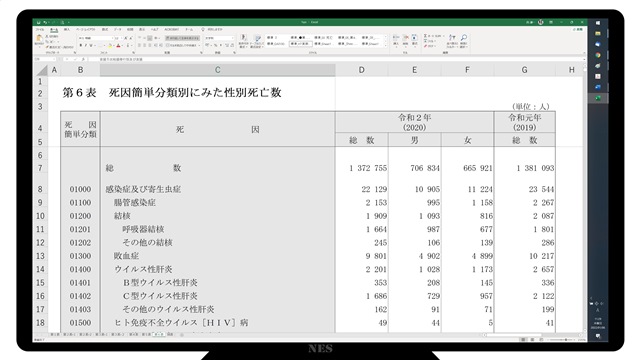
Task: Click the Paste clipboard icon
Action: [39, 39]
